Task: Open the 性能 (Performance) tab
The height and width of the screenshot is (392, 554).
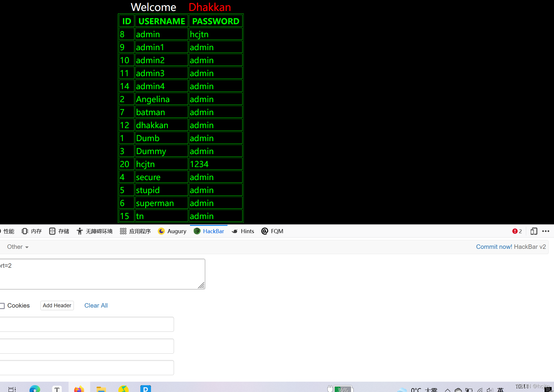Action: click(8, 231)
